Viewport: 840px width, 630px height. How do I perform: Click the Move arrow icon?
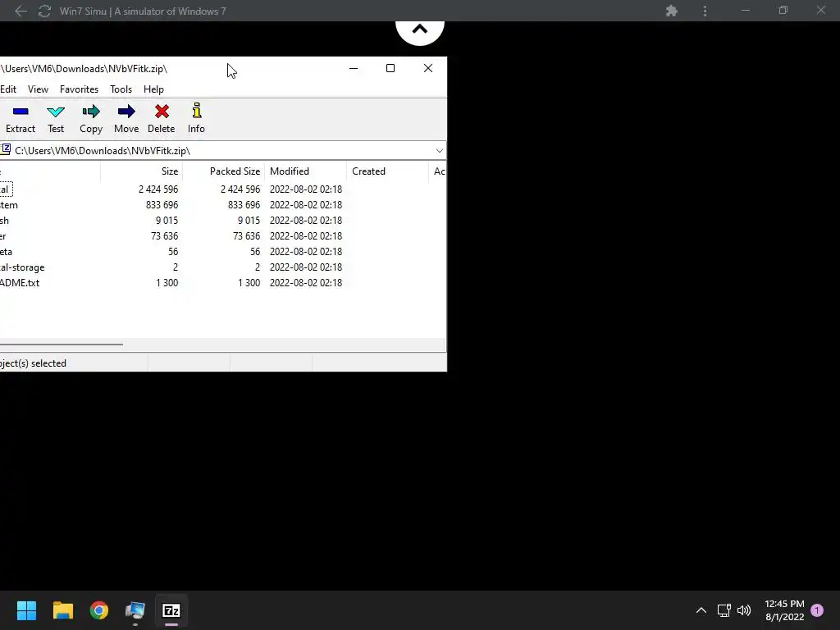pyautogui.click(x=126, y=112)
